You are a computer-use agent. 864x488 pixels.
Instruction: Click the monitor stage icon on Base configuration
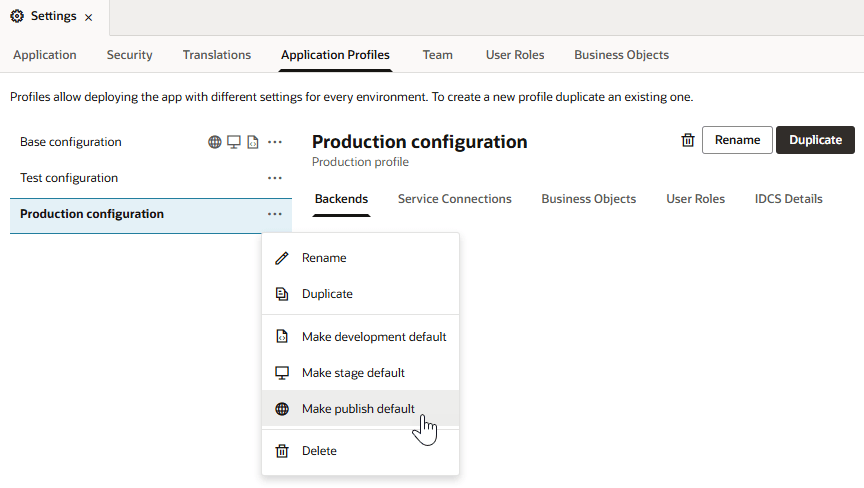coord(234,142)
